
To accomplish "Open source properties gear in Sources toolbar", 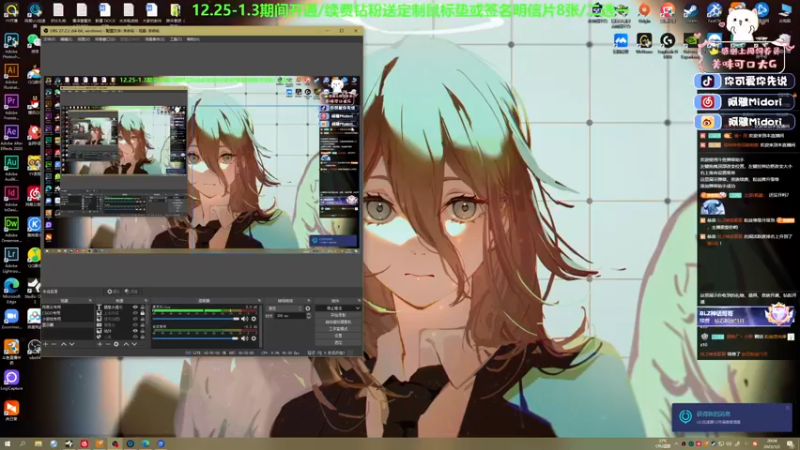I will point(116,344).
